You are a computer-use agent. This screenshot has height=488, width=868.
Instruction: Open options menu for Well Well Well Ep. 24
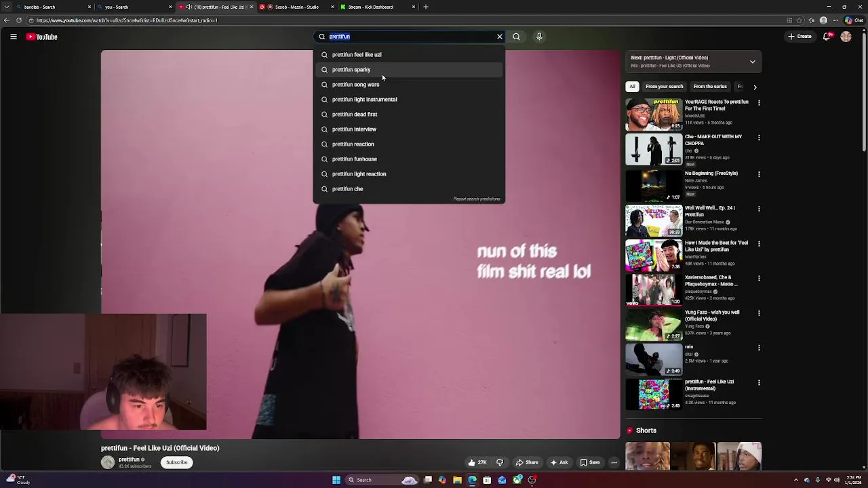tap(759, 209)
